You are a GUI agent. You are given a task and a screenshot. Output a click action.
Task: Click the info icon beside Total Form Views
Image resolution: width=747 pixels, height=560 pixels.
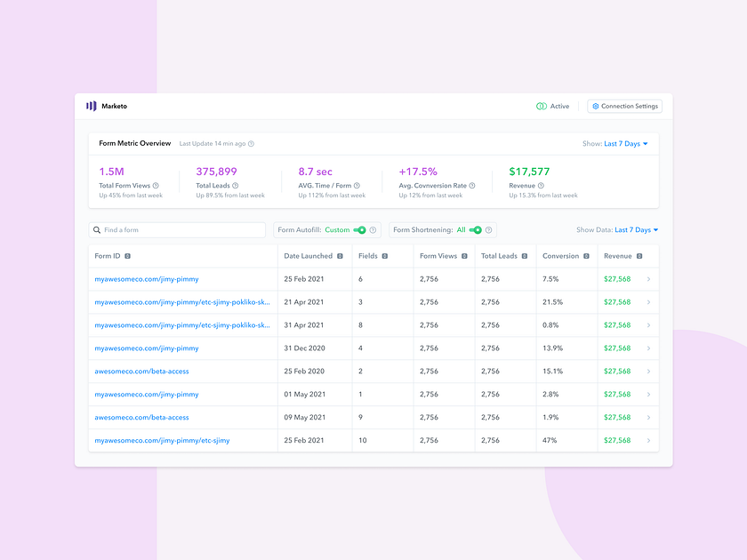[157, 185]
